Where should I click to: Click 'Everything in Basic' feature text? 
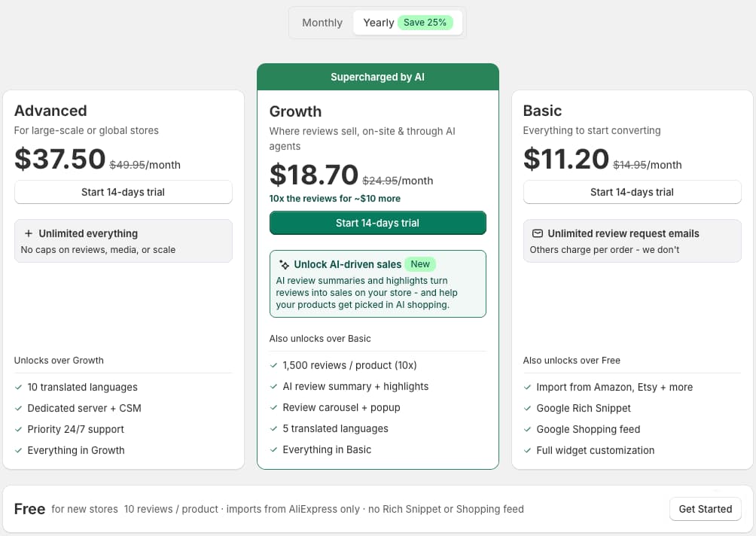pyautogui.click(x=327, y=449)
